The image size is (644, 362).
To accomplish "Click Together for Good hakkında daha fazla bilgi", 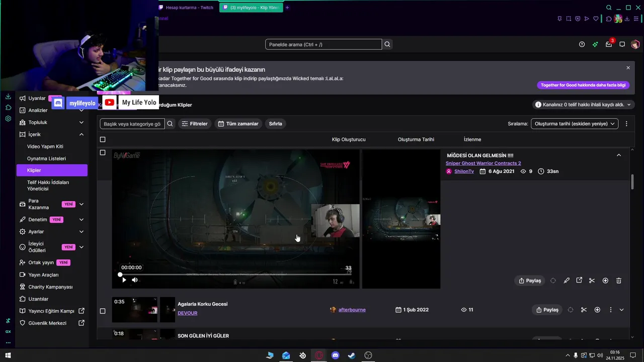I will click(583, 85).
